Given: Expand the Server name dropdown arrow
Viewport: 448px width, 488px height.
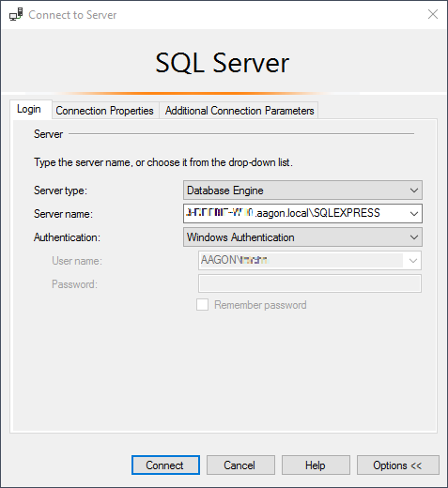Looking at the screenshot, I should click(x=414, y=214).
